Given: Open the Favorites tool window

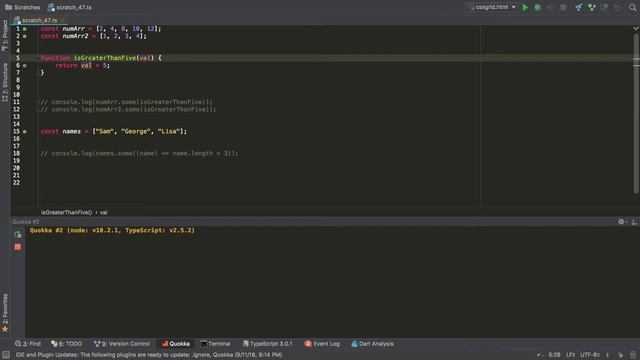Looking at the screenshot, I should pyautogui.click(x=5, y=313).
